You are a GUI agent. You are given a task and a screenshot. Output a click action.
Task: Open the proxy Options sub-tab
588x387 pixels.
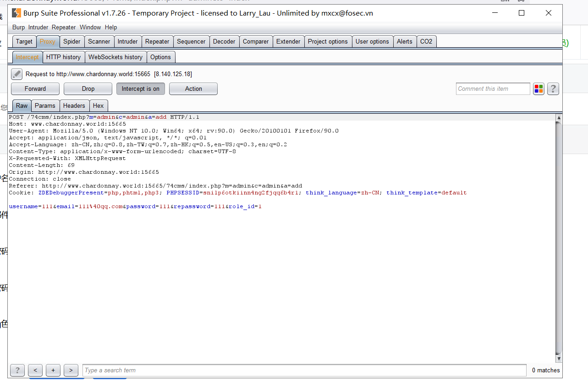pyautogui.click(x=160, y=57)
